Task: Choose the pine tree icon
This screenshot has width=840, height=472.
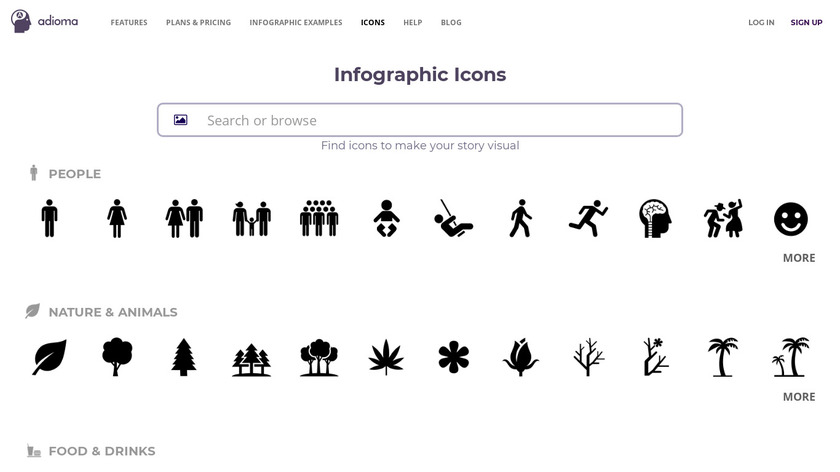Action: [184, 357]
